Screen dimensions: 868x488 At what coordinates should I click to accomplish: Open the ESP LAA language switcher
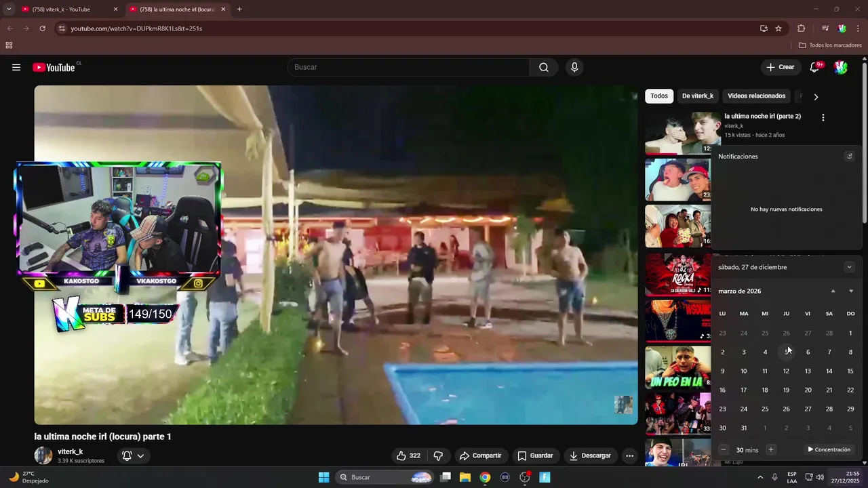[x=792, y=477]
